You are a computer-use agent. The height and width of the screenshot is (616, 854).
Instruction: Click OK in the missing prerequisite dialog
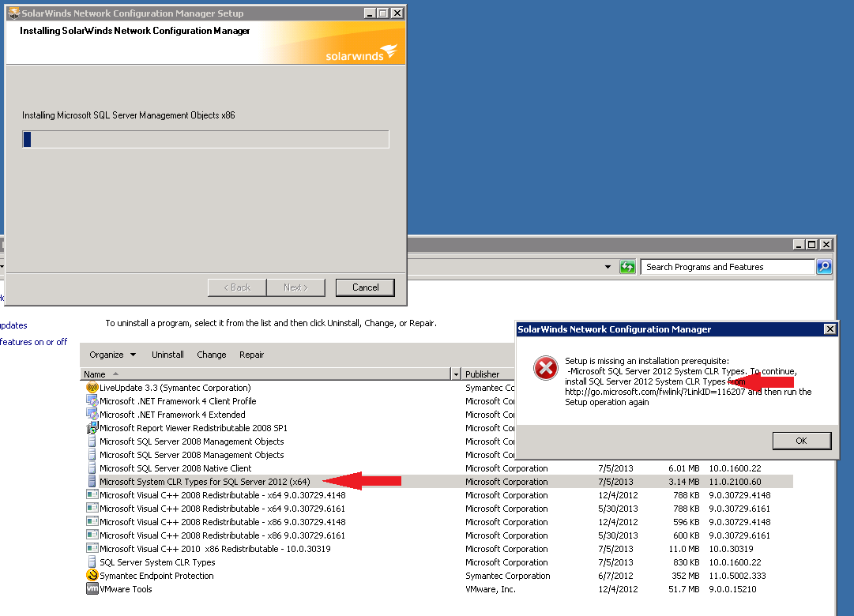click(x=802, y=441)
